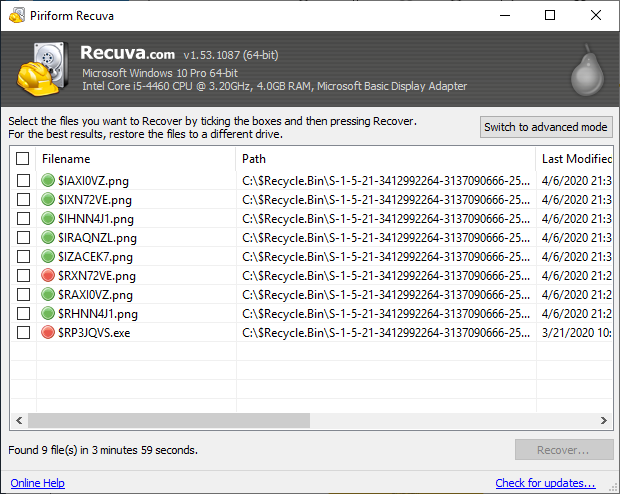Viewport: 620px width, 494px height.
Task: Select file name $IXN72VE.png
Action: click(x=95, y=200)
